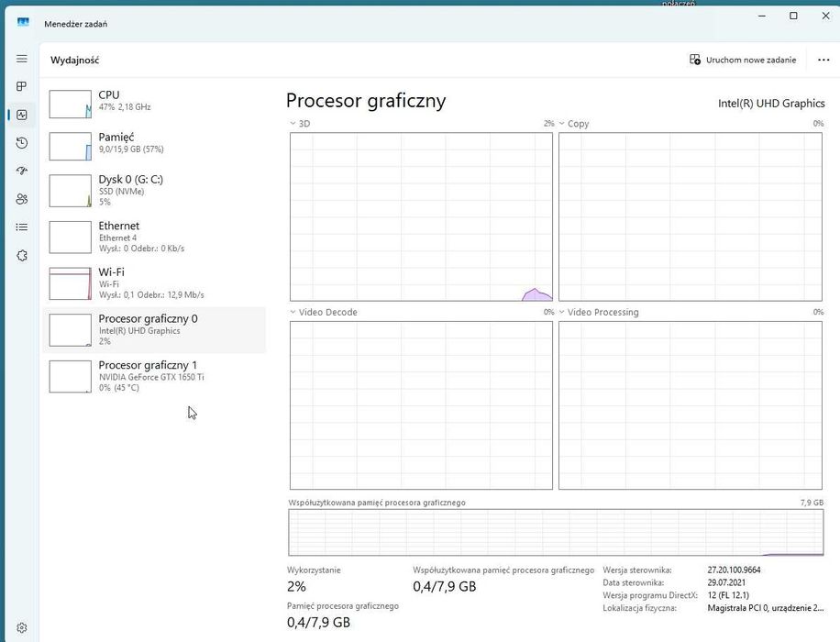Select the Ethernet entry
Viewport: 840px width, 642px height.
[154, 237]
